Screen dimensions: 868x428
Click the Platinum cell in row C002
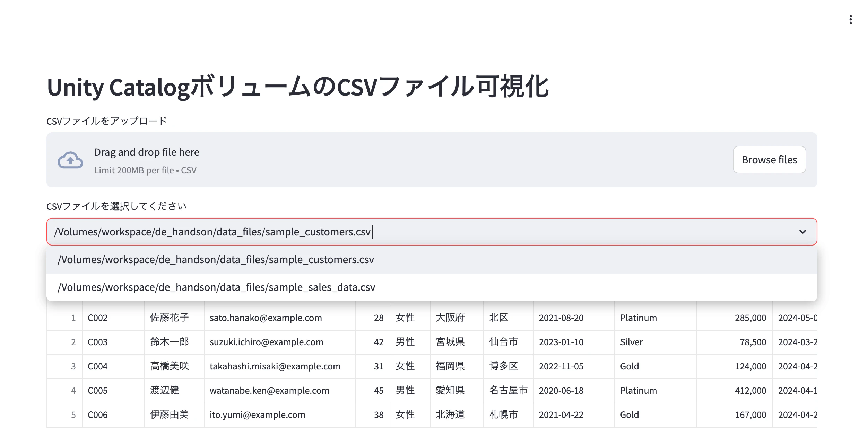point(656,318)
